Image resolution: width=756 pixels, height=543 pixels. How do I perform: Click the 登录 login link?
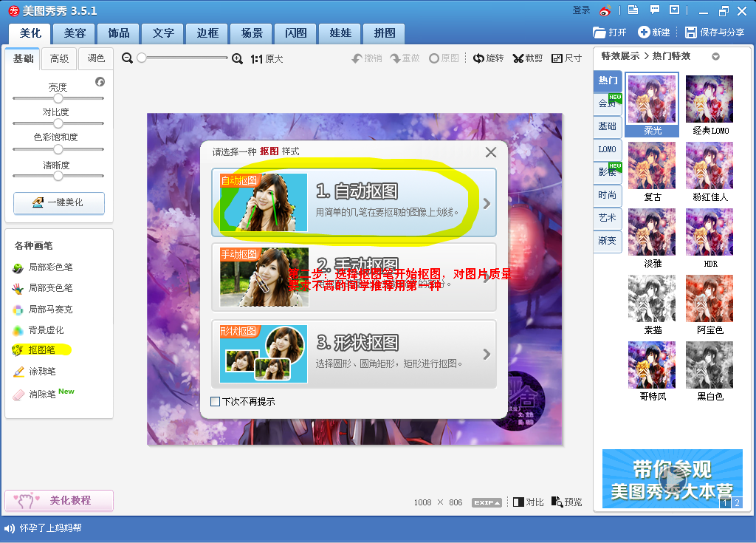click(x=581, y=10)
